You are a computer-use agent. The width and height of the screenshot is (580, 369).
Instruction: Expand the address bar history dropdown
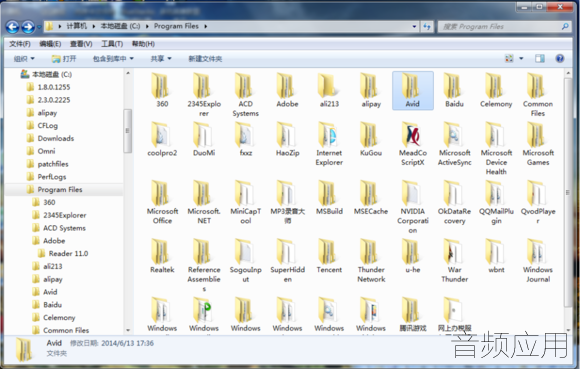click(x=414, y=26)
